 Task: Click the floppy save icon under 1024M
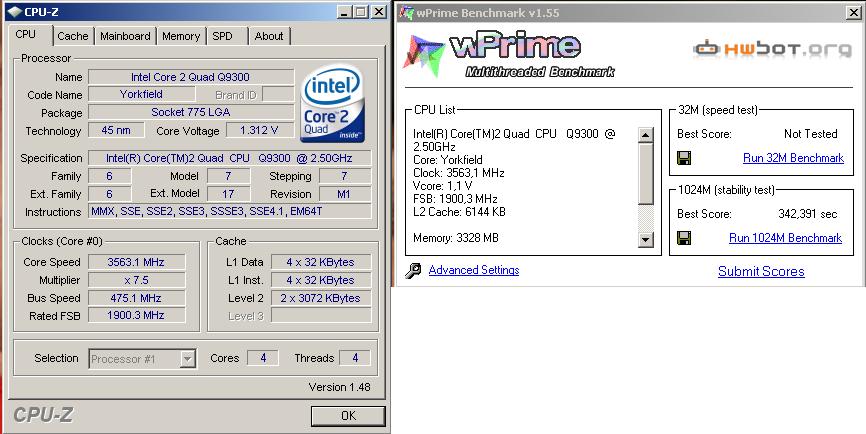(x=684, y=238)
